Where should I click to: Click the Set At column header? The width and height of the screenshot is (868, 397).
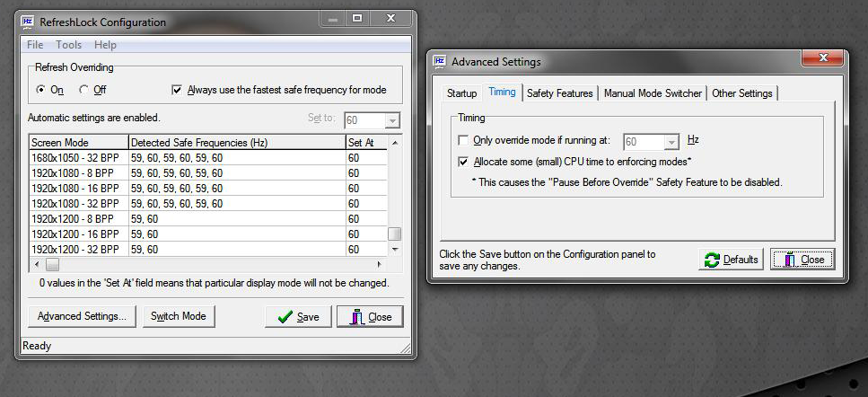(x=366, y=143)
